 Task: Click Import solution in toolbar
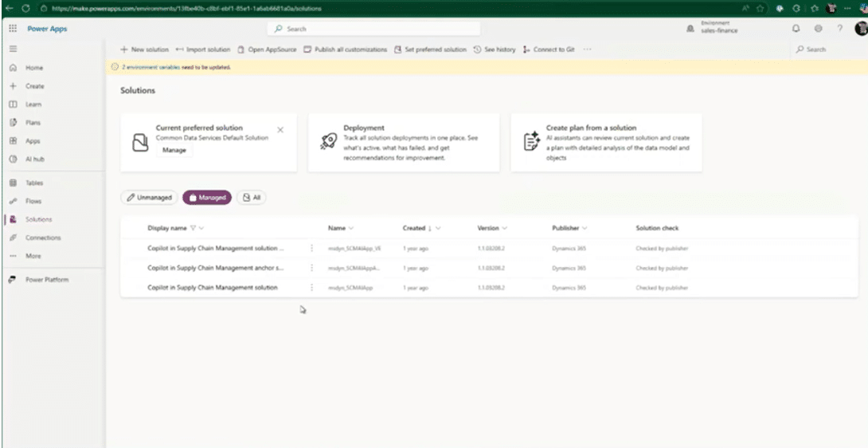(202, 49)
